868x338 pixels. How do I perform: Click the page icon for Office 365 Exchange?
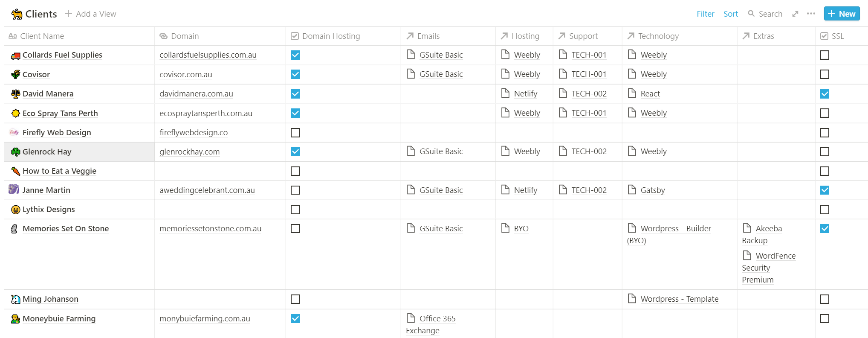tap(411, 318)
